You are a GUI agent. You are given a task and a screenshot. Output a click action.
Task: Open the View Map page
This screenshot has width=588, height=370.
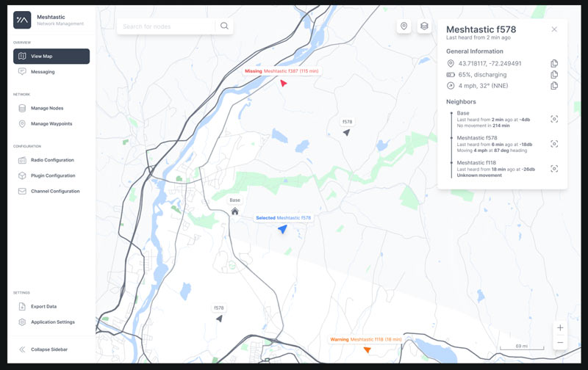pos(51,57)
